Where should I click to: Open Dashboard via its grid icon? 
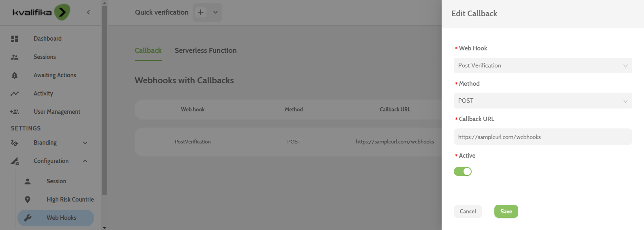(x=15, y=39)
